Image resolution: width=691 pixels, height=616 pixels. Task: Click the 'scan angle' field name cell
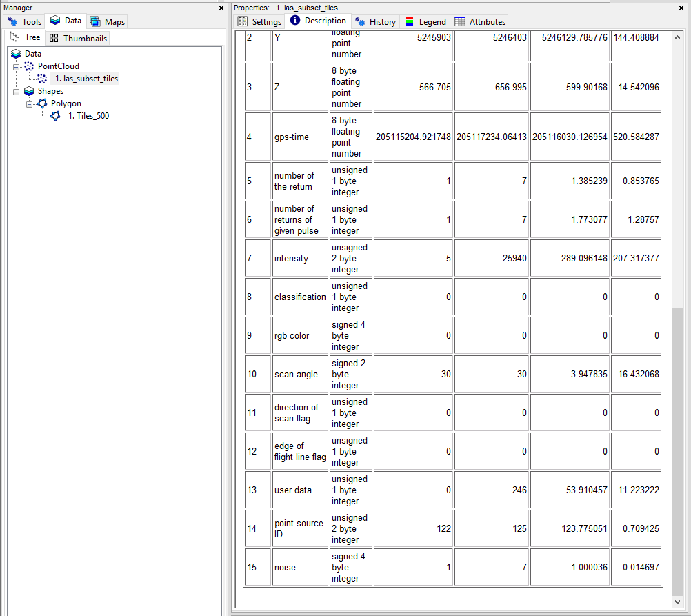point(300,375)
